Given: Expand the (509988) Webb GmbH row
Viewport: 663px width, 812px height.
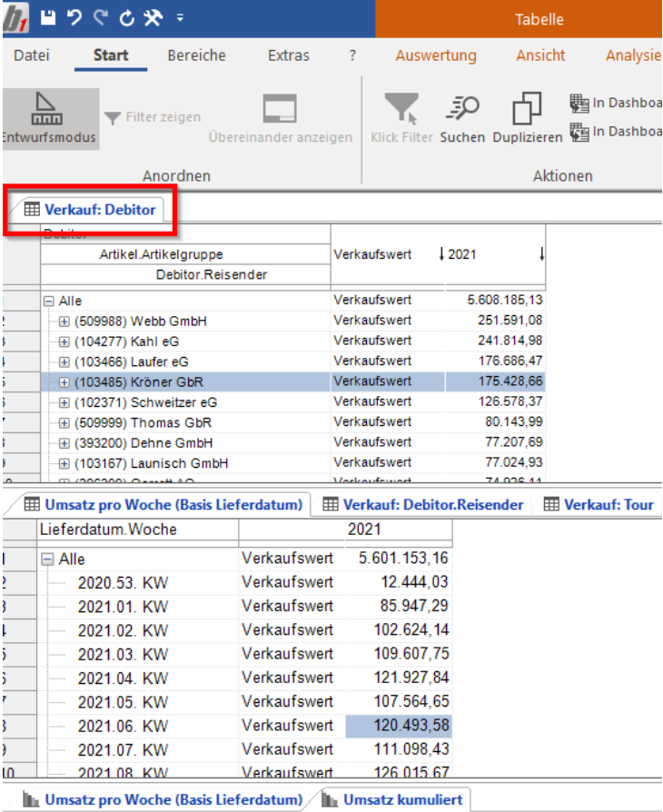Looking at the screenshot, I should click(64, 322).
